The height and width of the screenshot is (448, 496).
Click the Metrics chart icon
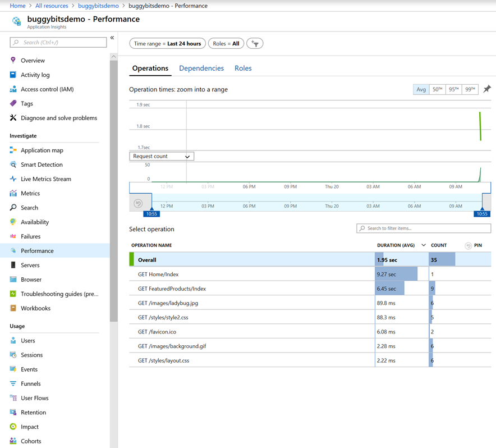pyautogui.click(x=13, y=193)
